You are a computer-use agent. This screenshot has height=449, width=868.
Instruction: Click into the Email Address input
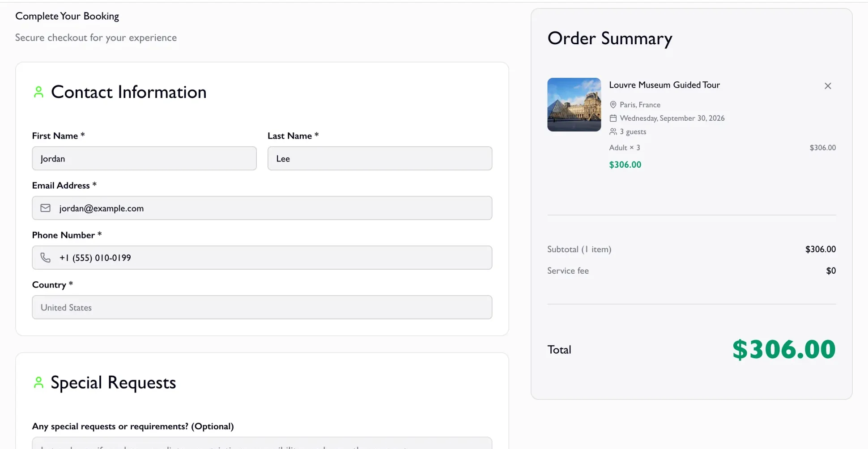pyautogui.click(x=262, y=208)
